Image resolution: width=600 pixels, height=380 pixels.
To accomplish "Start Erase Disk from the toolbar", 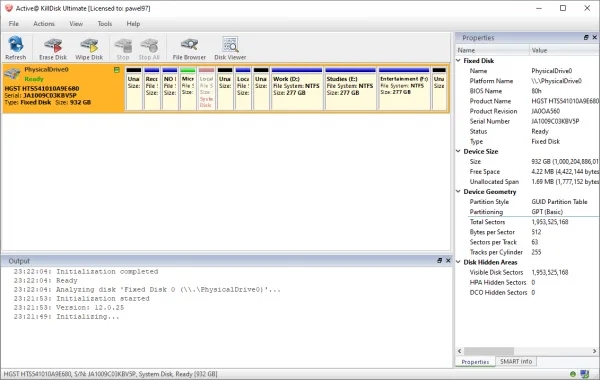I will [x=53, y=48].
